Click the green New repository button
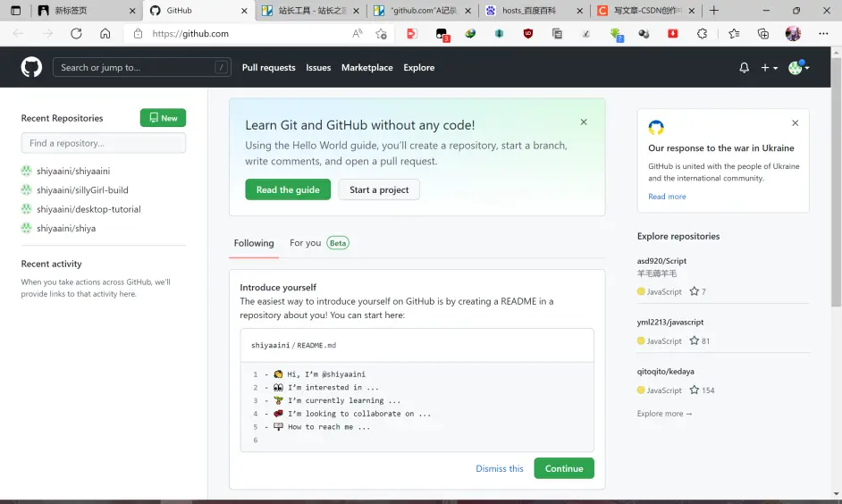The width and height of the screenshot is (842, 504). [164, 118]
